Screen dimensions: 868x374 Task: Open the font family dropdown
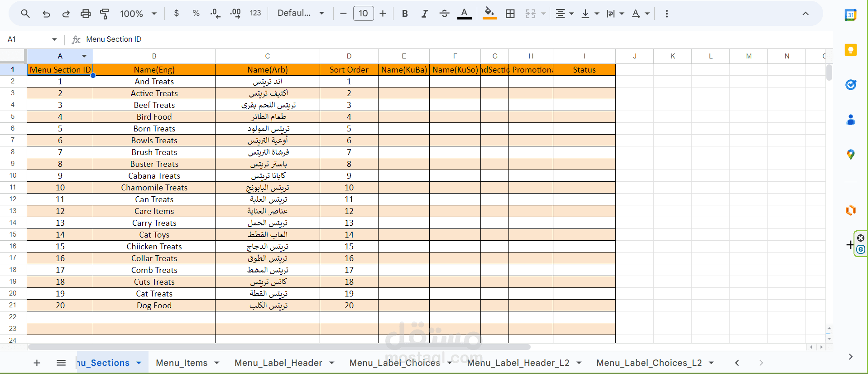301,14
